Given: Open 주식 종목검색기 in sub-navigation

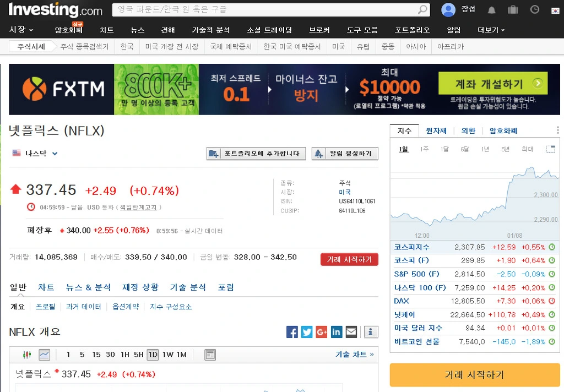Looking at the screenshot, I should click(84, 47).
